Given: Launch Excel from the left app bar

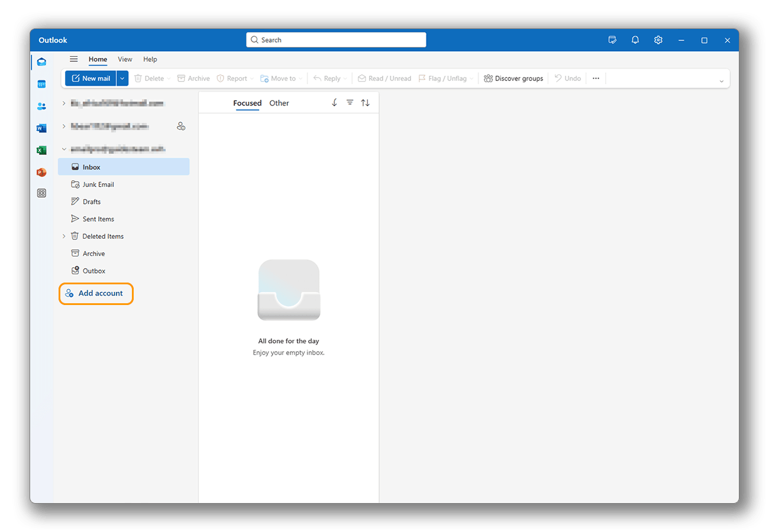Looking at the screenshot, I should [x=41, y=150].
